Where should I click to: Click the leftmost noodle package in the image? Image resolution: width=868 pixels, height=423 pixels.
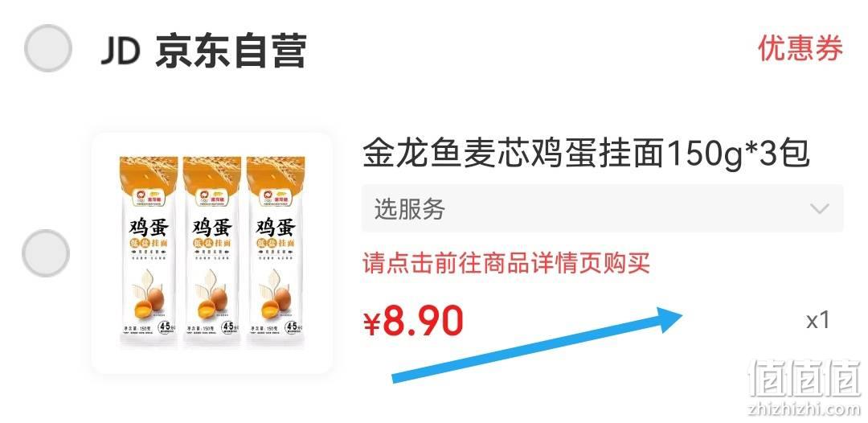tap(149, 252)
